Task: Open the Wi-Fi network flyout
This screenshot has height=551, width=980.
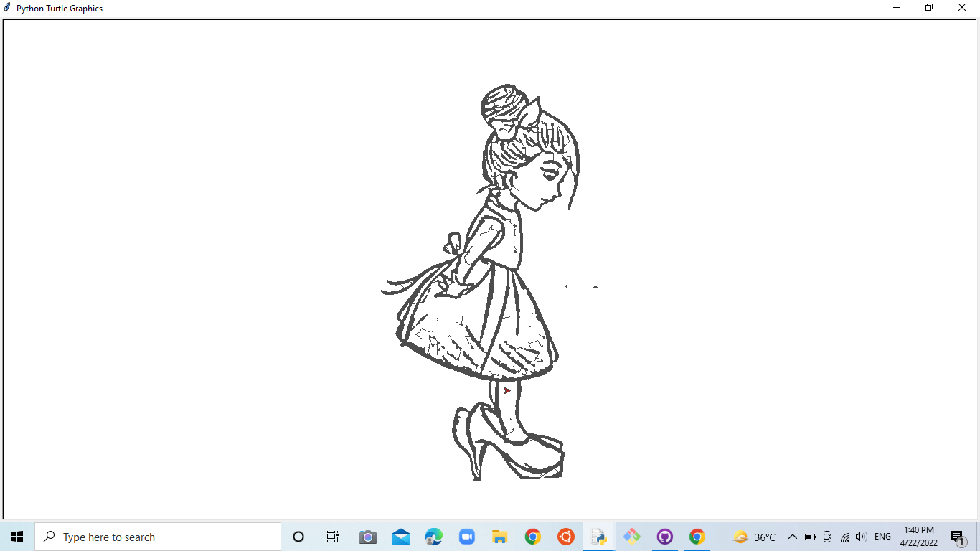Action: 845,537
